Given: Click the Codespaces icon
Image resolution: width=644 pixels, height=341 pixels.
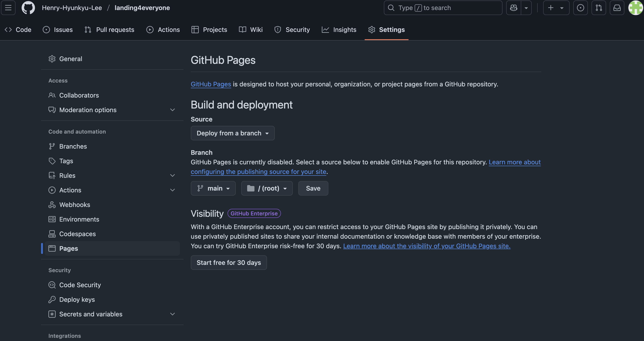Looking at the screenshot, I should 52,234.
